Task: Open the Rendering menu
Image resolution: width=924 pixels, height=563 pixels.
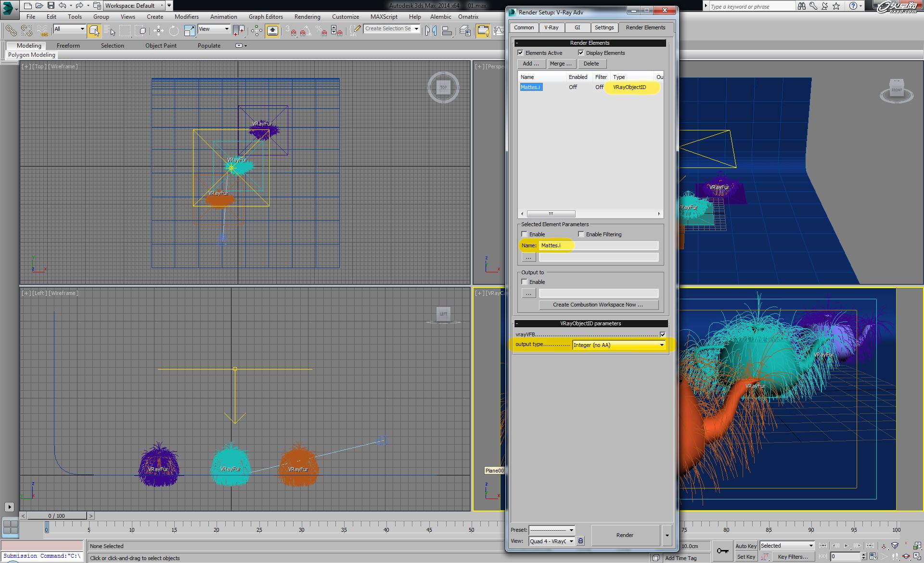Action: point(307,17)
